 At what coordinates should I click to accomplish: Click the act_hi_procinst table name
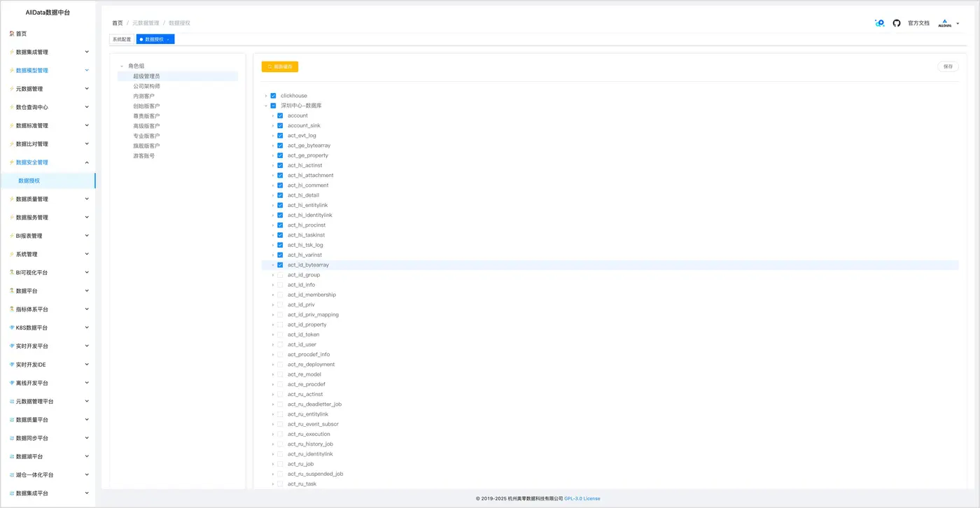pyautogui.click(x=307, y=225)
